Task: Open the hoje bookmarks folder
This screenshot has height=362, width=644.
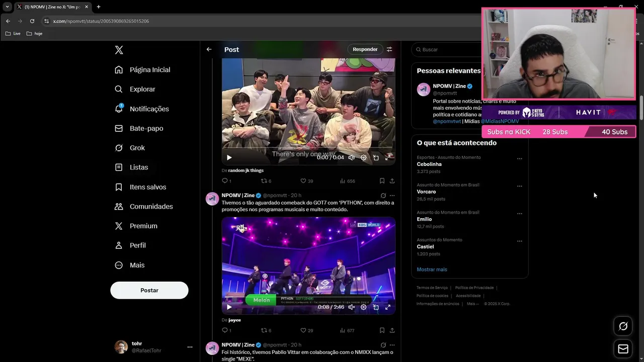Action: click(35, 34)
